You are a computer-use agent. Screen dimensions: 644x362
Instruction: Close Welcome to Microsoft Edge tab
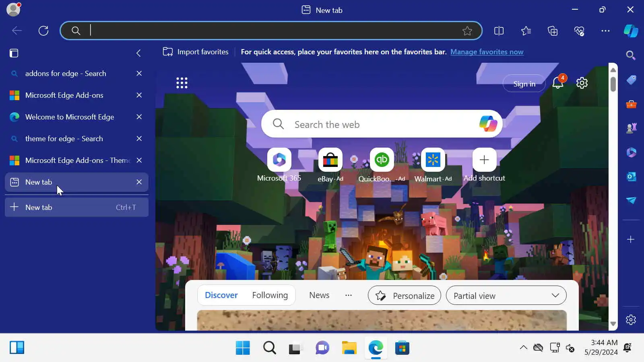[x=139, y=117]
